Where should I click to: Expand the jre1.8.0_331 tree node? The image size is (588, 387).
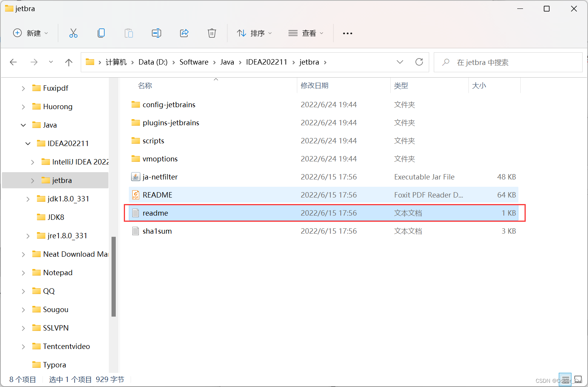click(28, 236)
